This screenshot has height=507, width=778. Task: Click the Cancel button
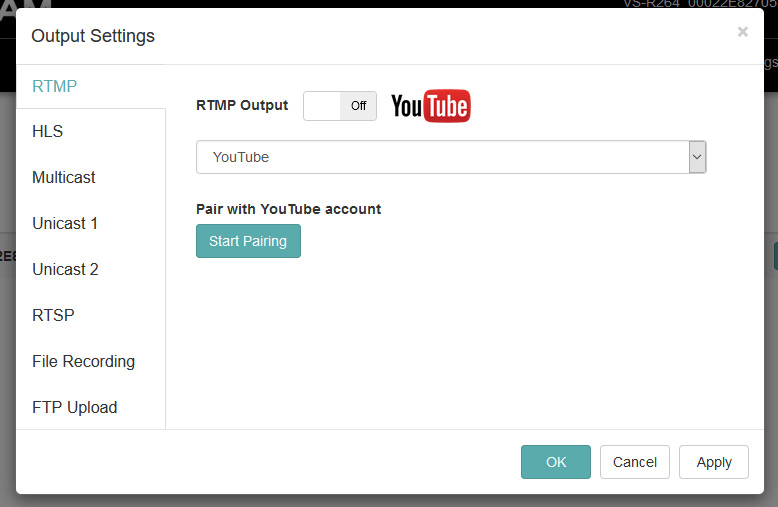[x=635, y=462]
